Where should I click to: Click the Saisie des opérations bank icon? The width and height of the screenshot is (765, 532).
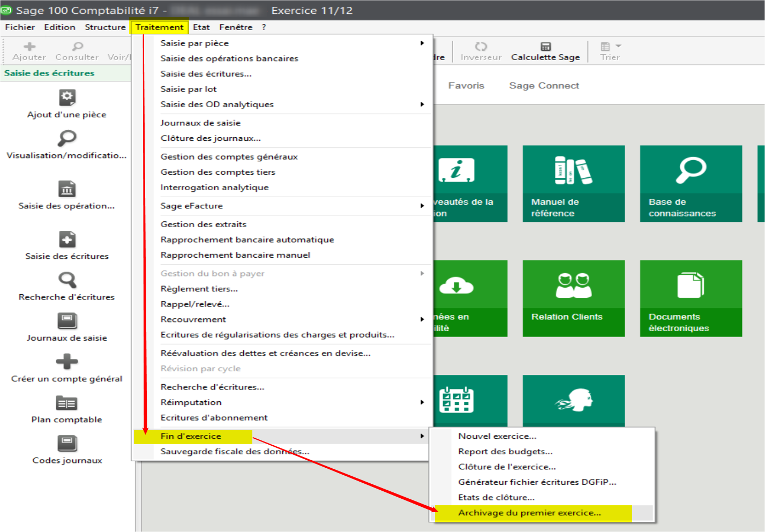tap(67, 189)
